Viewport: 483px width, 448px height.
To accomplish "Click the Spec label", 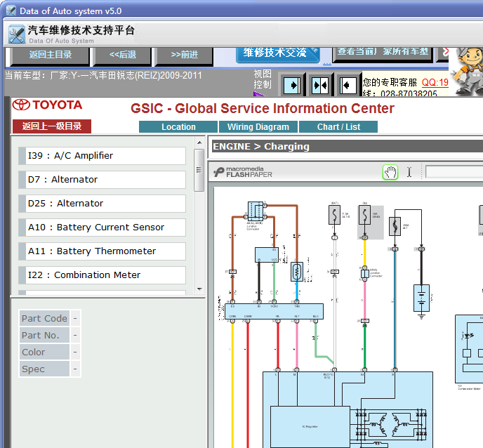I will (44, 369).
